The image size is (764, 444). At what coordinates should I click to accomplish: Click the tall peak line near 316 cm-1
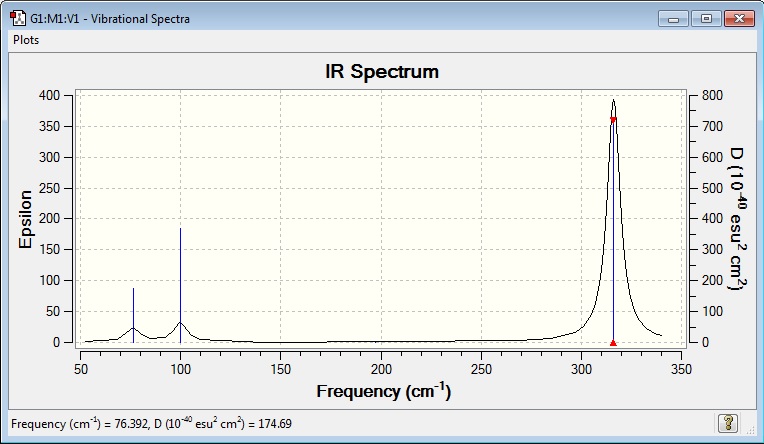(x=613, y=232)
